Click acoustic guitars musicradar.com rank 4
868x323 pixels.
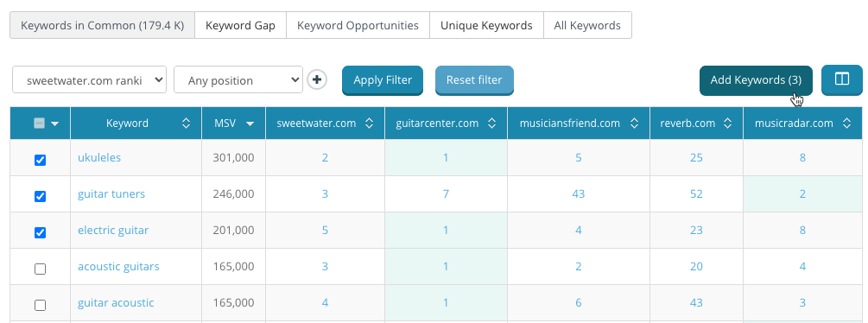(x=802, y=267)
